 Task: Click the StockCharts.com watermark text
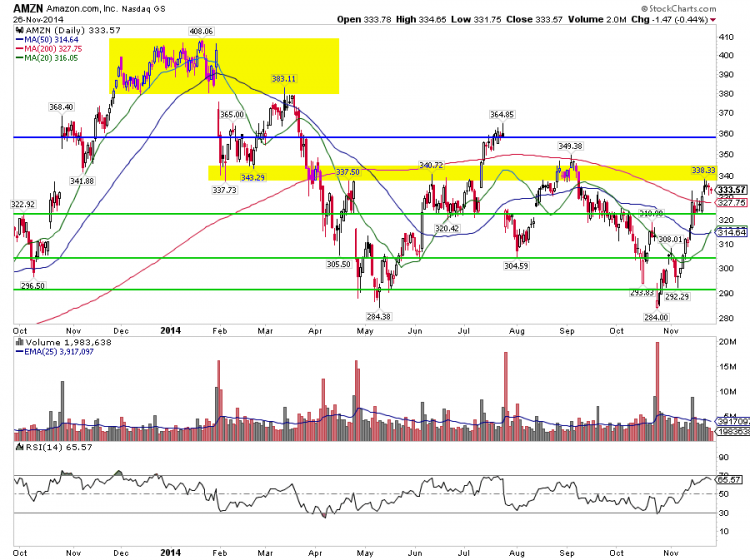678,9
